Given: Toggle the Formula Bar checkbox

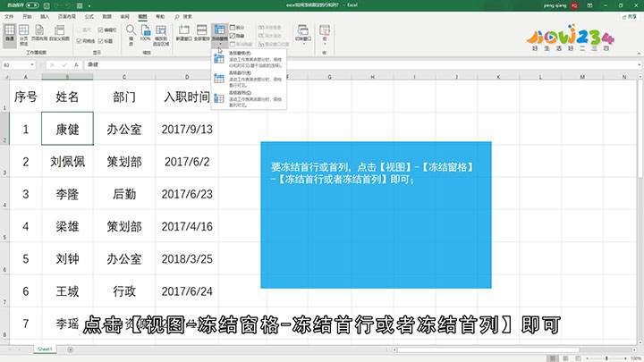Looking at the screenshot, I should (x=107, y=30).
